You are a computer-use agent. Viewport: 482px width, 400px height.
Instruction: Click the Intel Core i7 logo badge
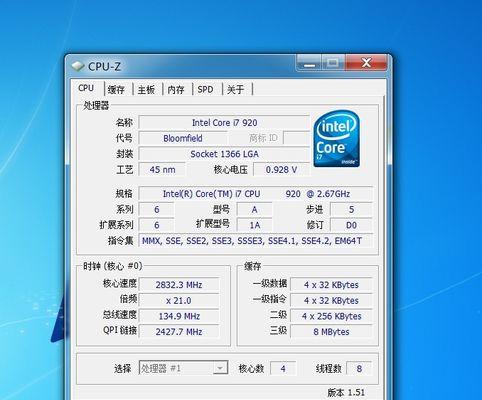tap(336, 139)
